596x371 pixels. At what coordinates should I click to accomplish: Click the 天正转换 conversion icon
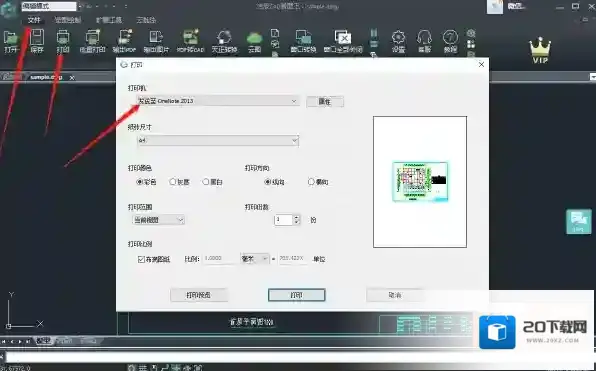pos(224,41)
